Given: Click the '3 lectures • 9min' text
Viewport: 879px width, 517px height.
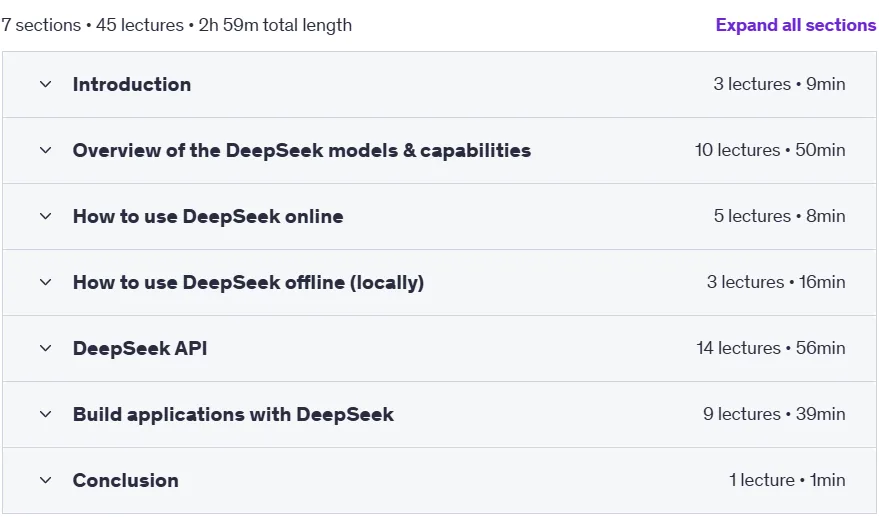Looking at the screenshot, I should click(779, 84).
